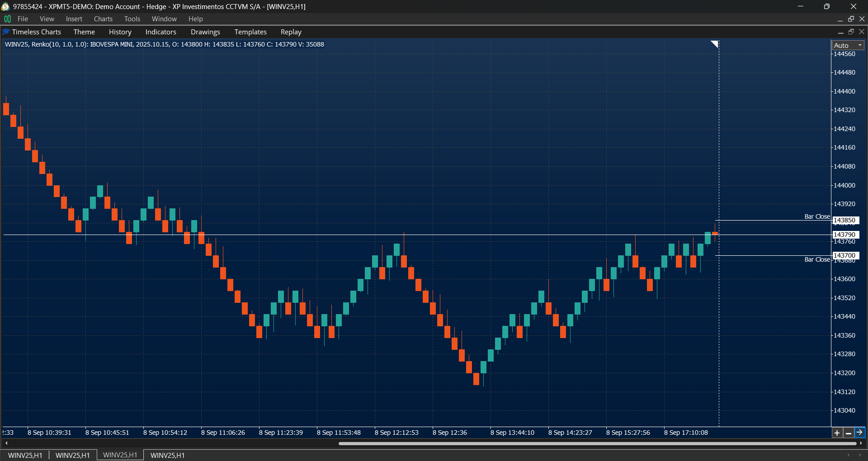Open the Templates toolbar item
Image resolution: width=868 pixels, height=461 pixels.
point(250,32)
